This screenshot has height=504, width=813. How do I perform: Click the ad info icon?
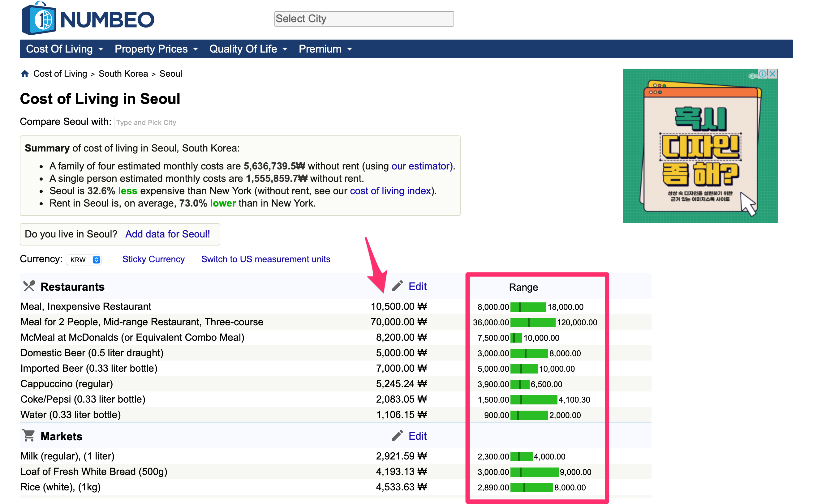coord(762,74)
